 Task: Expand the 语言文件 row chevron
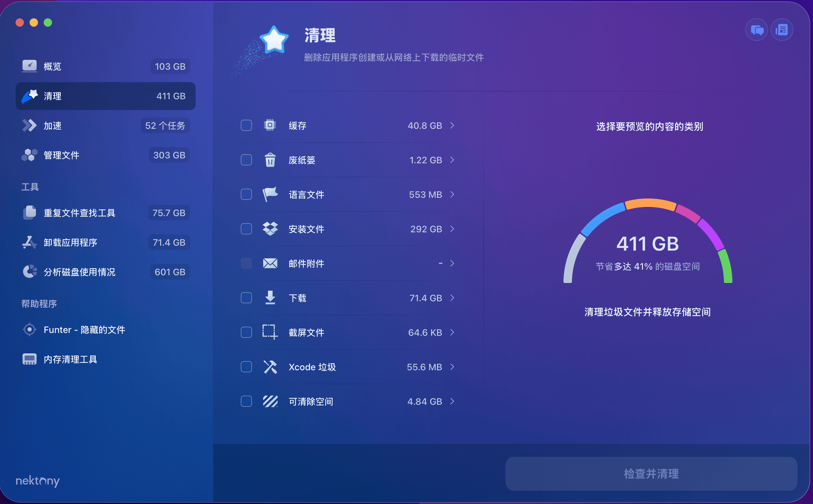coord(452,195)
